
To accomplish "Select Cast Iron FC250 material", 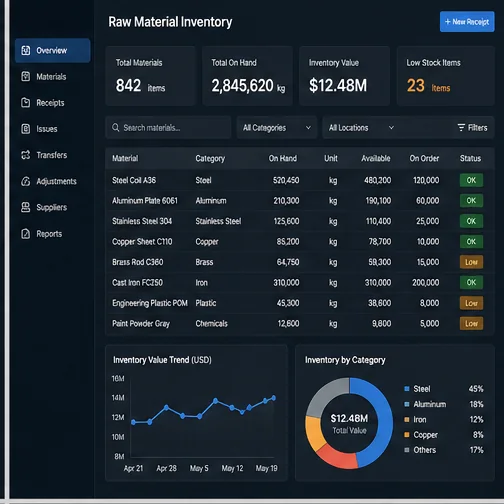I will pyautogui.click(x=137, y=283).
